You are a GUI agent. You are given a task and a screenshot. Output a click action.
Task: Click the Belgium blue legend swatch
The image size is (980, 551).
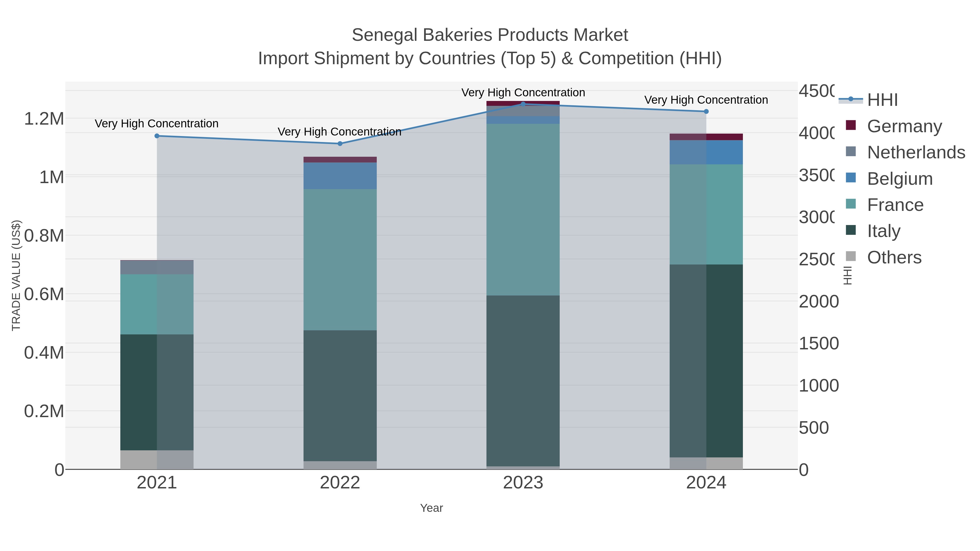coord(851,178)
